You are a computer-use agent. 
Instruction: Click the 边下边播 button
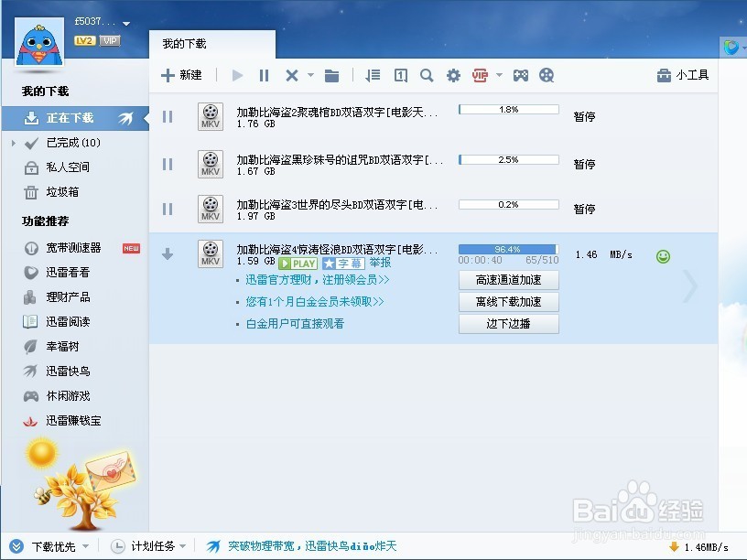point(509,324)
